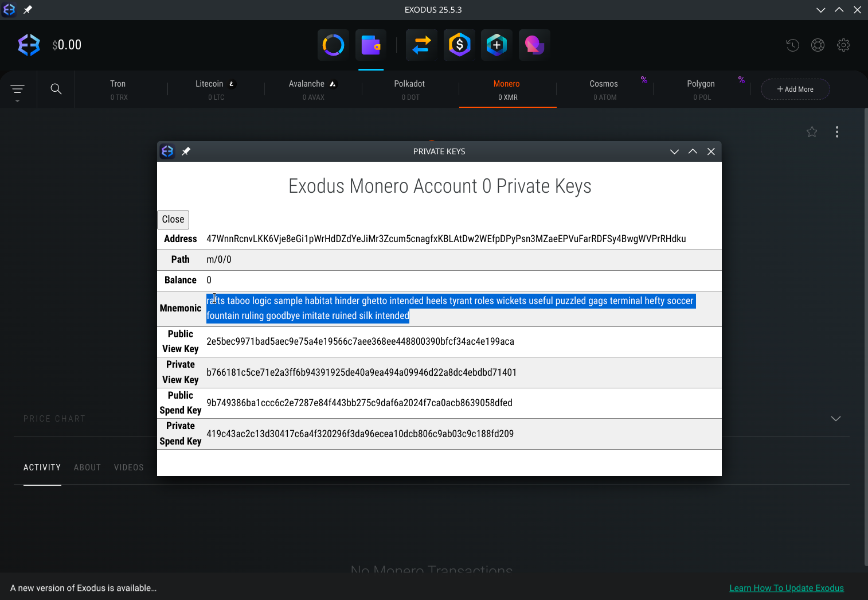This screenshot has height=600, width=868.
Task: Open the Settings gear icon
Action: pyautogui.click(x=843, y=45)
